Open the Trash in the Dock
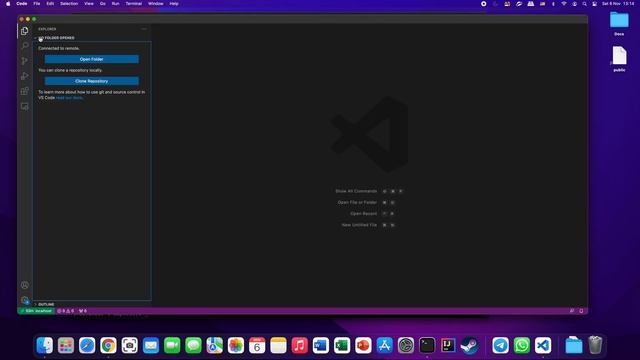 (x=595, y=345)
